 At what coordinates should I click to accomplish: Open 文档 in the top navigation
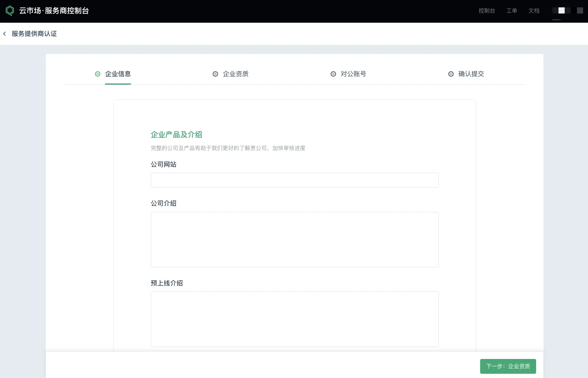pos(534,11)
